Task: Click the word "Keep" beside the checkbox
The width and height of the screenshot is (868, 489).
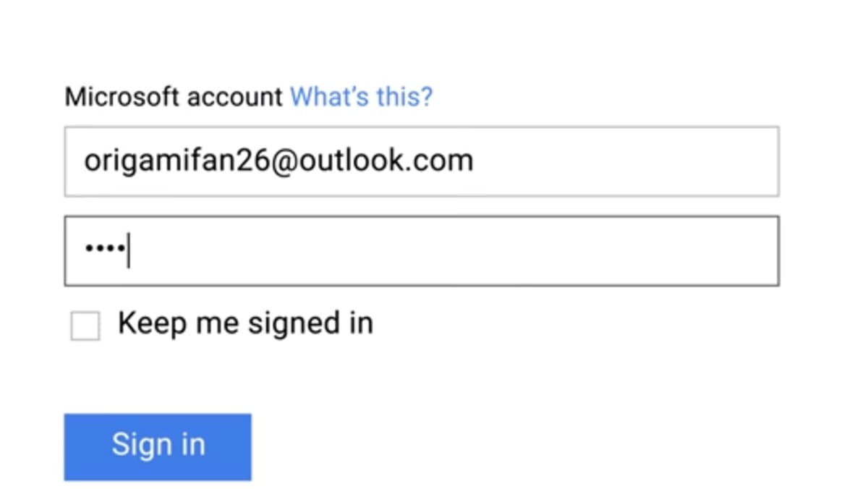Action: tap(151, 323)
